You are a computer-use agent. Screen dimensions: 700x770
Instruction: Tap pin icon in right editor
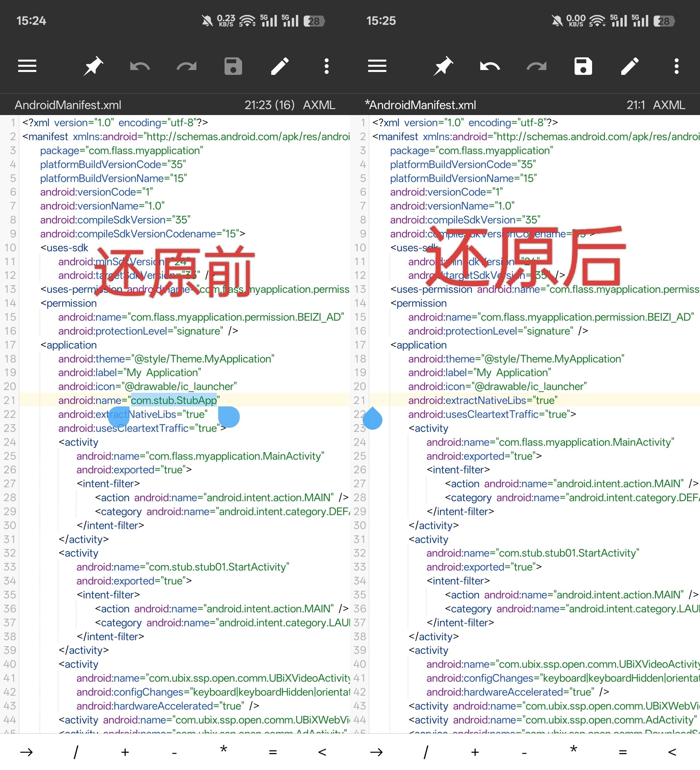tap(443, 66)
